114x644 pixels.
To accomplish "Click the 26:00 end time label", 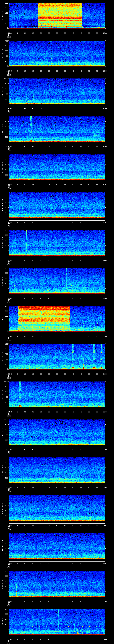I will tap(105, 450).
